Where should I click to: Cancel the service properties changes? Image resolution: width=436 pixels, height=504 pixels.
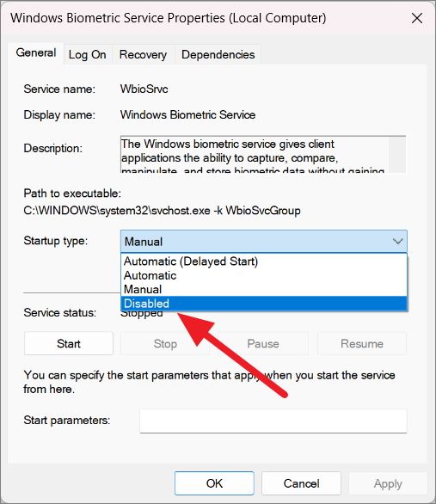coord(301,483)
